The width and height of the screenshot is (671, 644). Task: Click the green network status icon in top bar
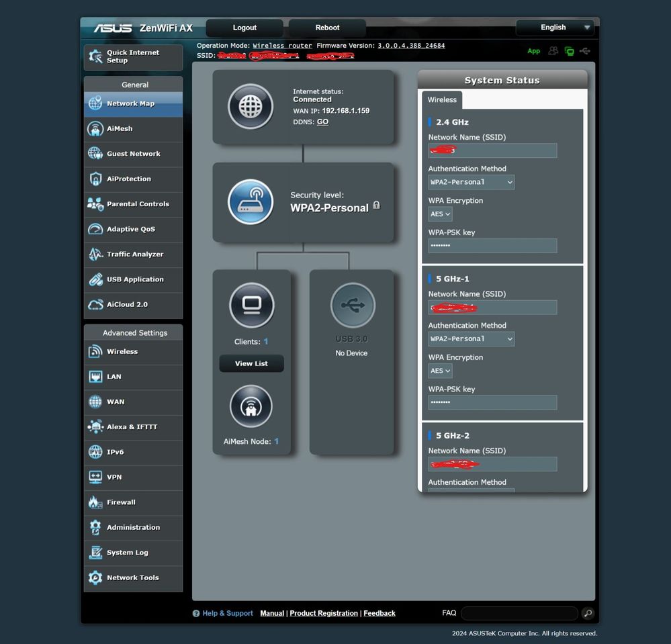(x=569, y=50)
